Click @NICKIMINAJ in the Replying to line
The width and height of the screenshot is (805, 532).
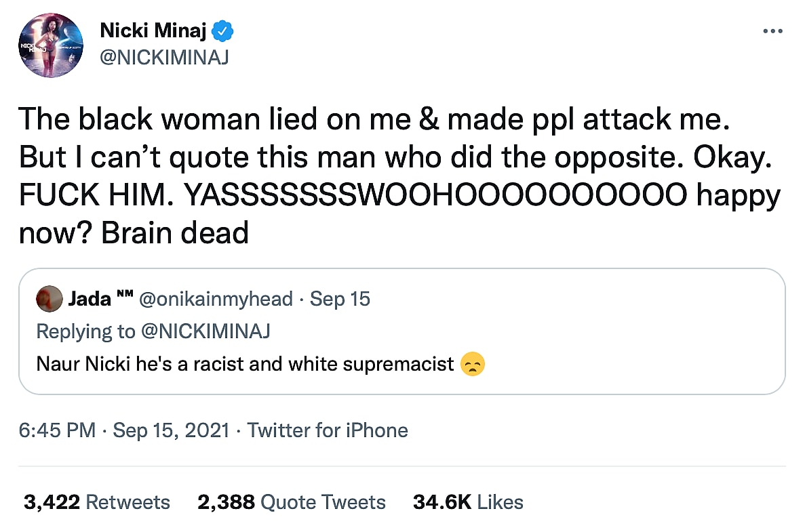tap(205, 331)
